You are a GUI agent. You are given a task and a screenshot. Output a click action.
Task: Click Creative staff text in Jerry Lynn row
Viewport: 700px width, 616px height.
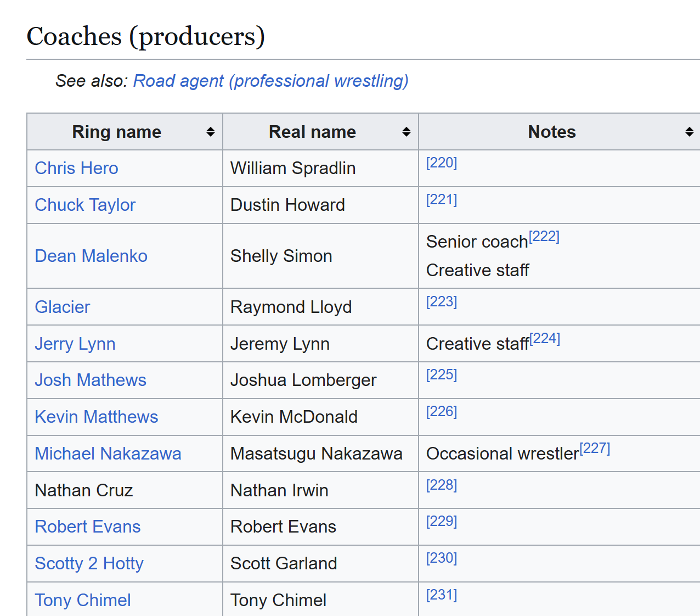click(x=477, y=344)
